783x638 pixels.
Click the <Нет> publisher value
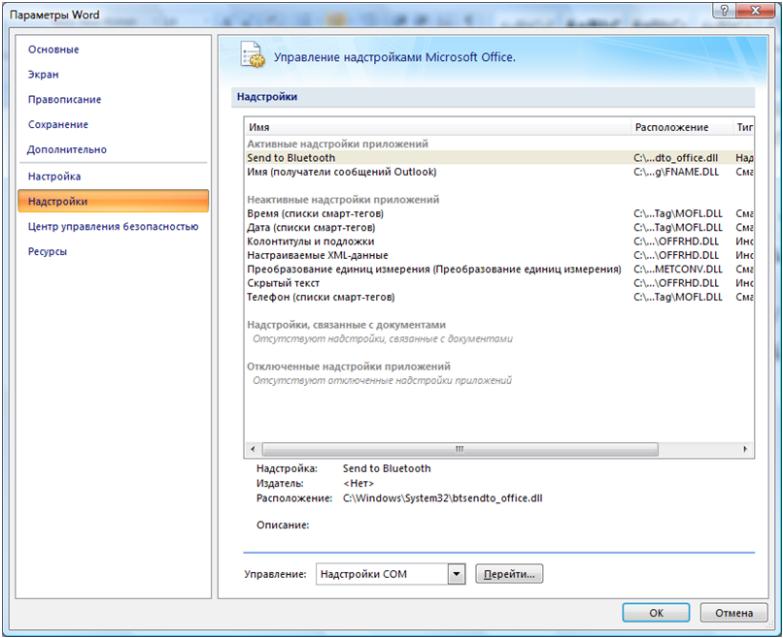358,483
